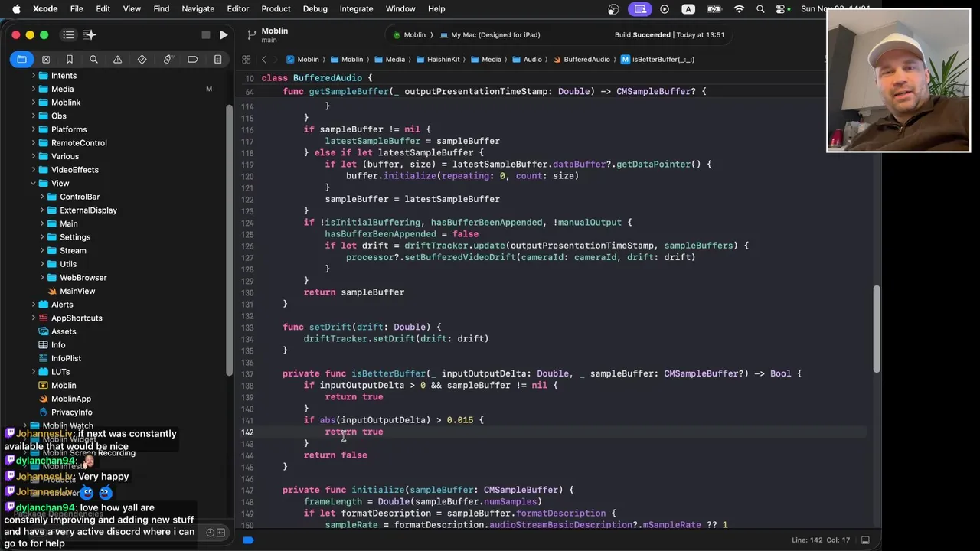The height and width of the screenshot is (551, 980).
Task: Show the Issue navigator
Action: [x=118, y=59]
